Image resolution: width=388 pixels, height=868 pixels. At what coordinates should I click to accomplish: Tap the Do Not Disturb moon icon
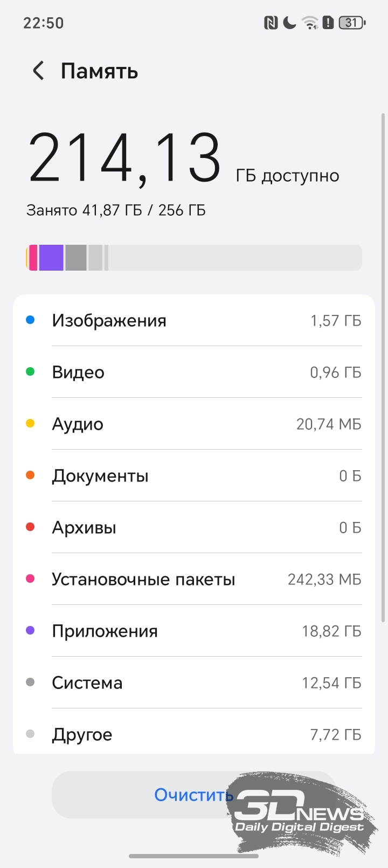pos(289,23)
